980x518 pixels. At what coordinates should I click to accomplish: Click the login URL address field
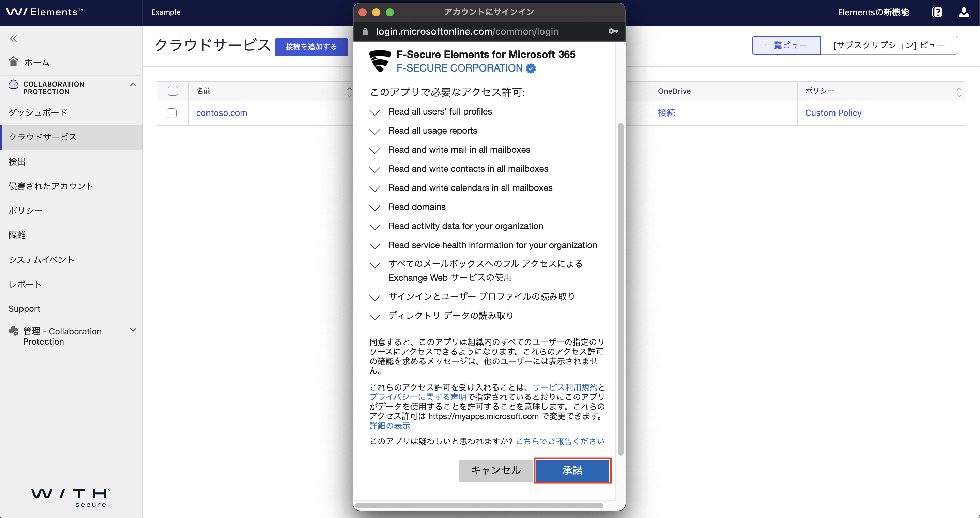467,32
